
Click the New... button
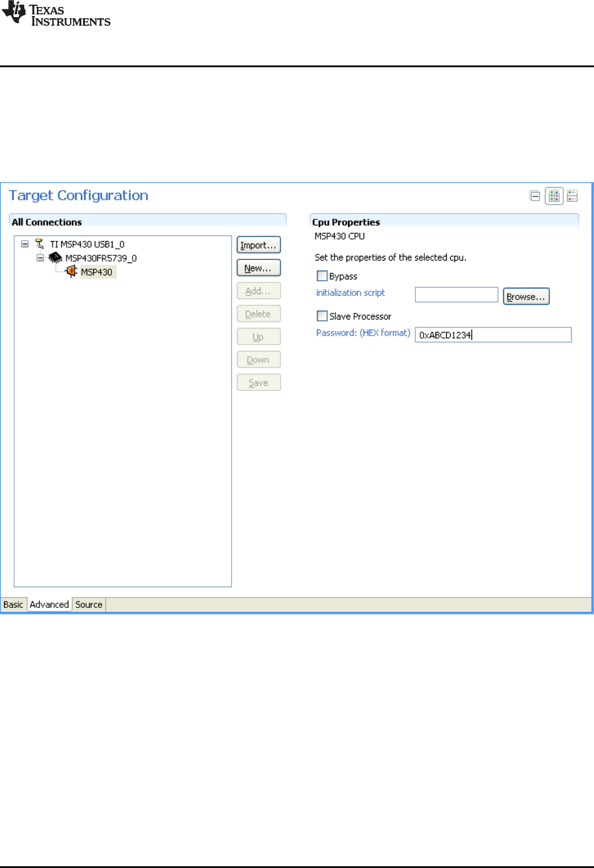[259, 268]
